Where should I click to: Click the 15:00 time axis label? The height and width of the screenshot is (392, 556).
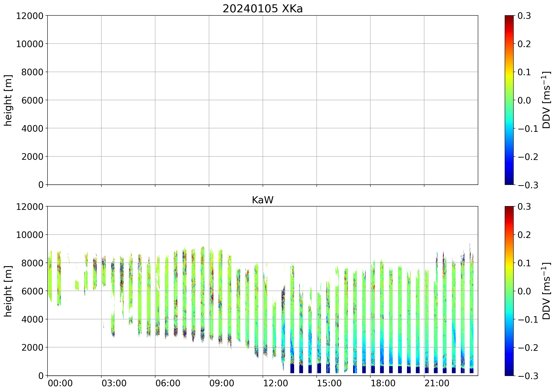point(329,383)
